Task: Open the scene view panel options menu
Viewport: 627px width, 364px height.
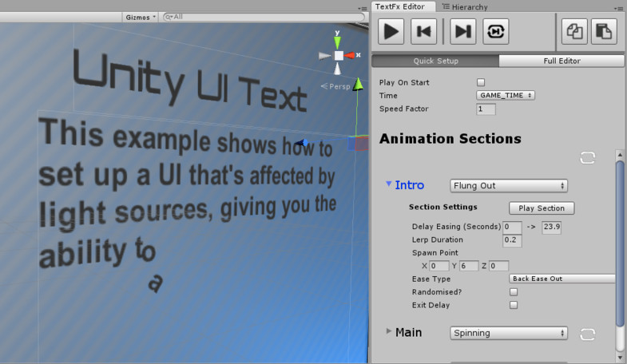Action: [x=363, y=8]
